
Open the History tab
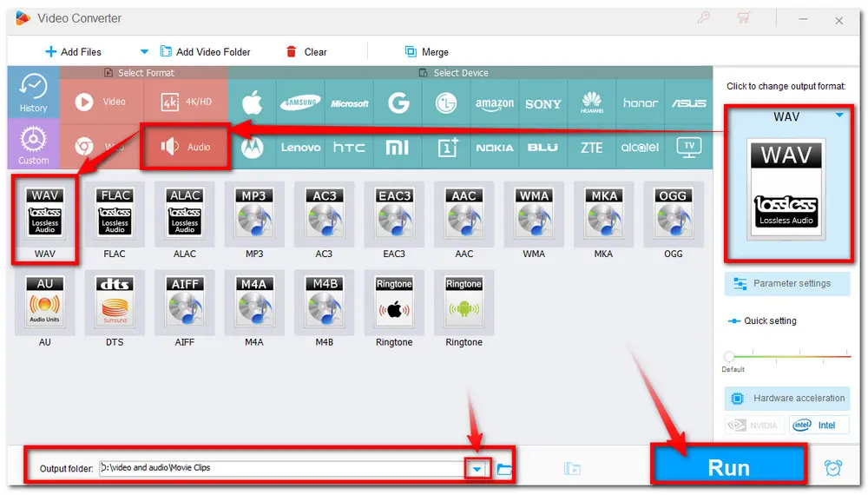[x=33, y=92]
